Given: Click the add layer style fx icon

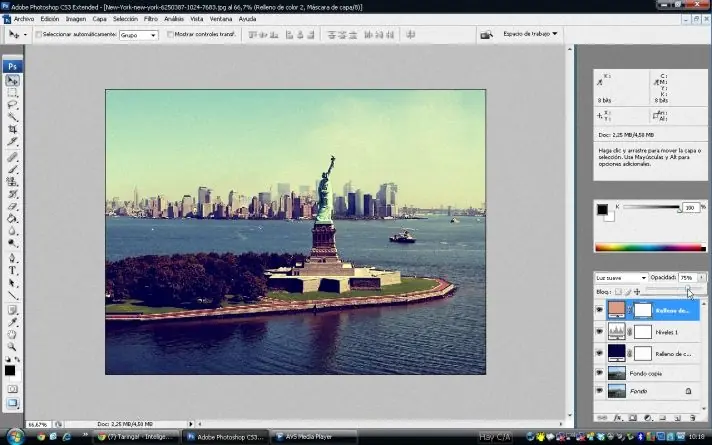Looking at the screenshot, I should pyautogui.click(x=617, y=417).
